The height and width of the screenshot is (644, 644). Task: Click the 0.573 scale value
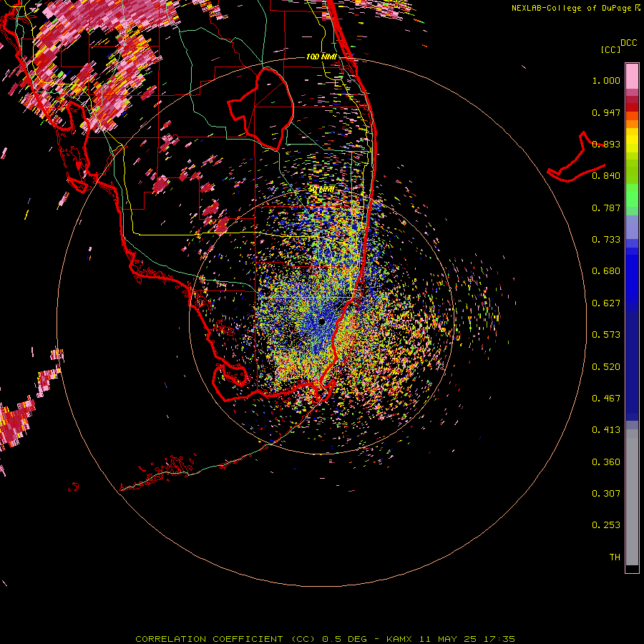click(x=606, y=335)
